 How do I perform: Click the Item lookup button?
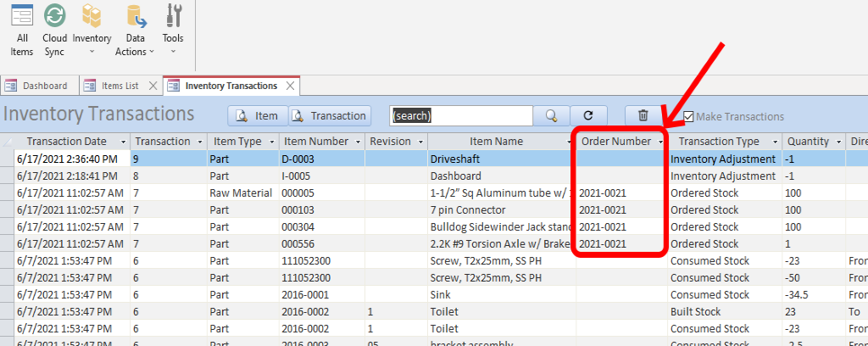tap(258, 115)
